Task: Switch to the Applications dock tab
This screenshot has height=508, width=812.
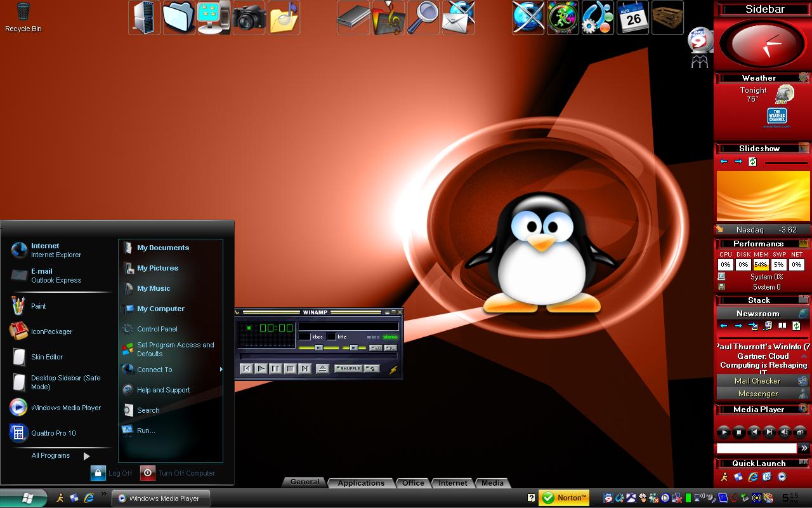Action: tap(361, 483)
